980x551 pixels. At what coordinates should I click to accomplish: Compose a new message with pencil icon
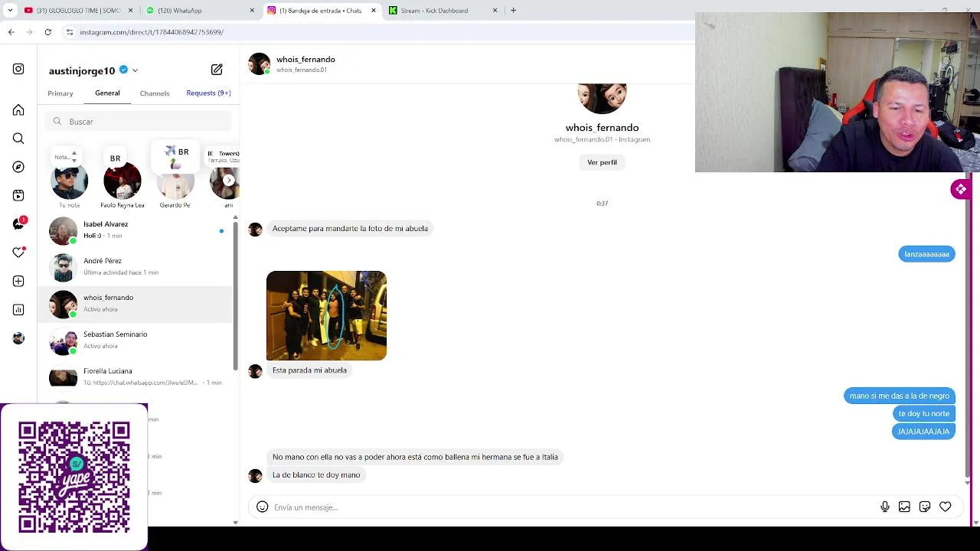217,70
